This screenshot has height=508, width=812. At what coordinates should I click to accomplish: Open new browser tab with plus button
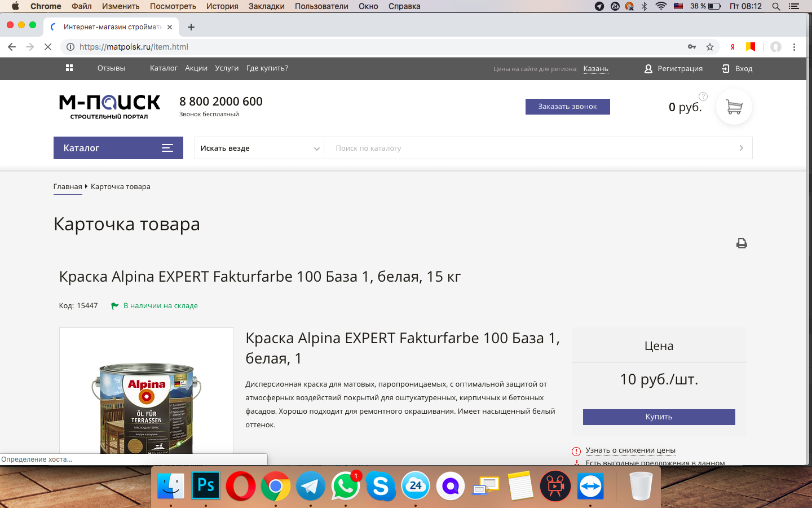tap(191, 27)
